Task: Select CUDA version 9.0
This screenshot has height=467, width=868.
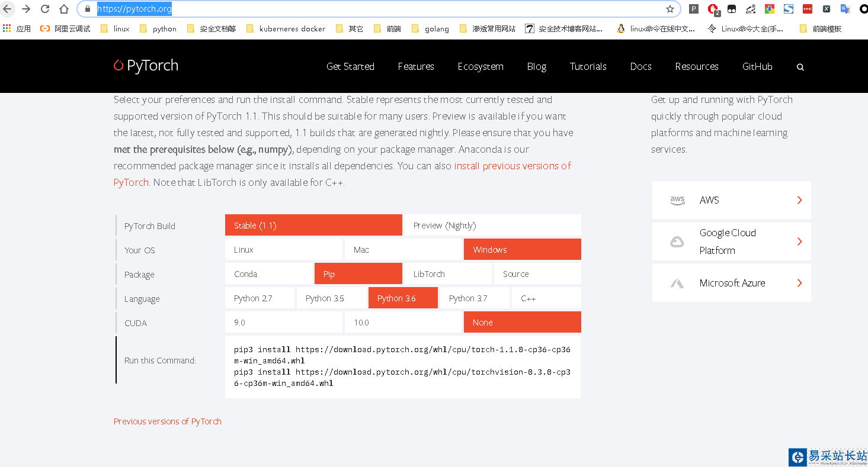Action: [x=284, y=322]
